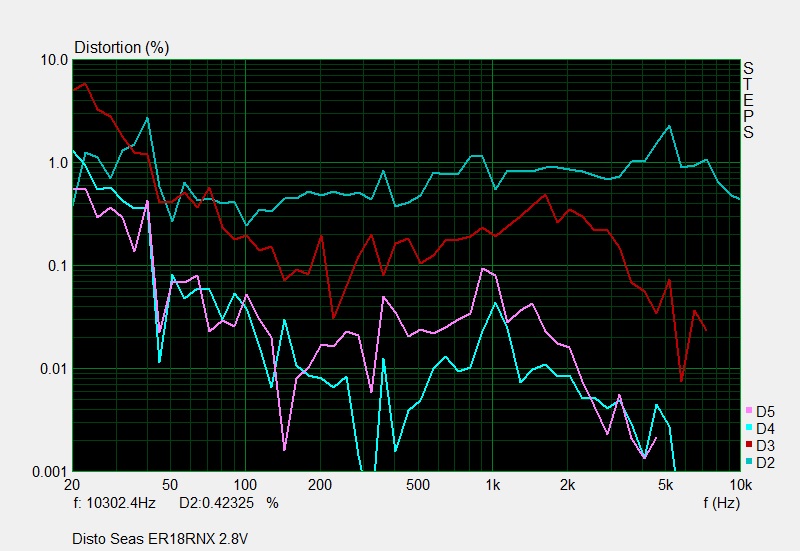
Task: Click the f: 10302.4Hz cursor readout
Action: pyautogui.click(x=116, y=503)
